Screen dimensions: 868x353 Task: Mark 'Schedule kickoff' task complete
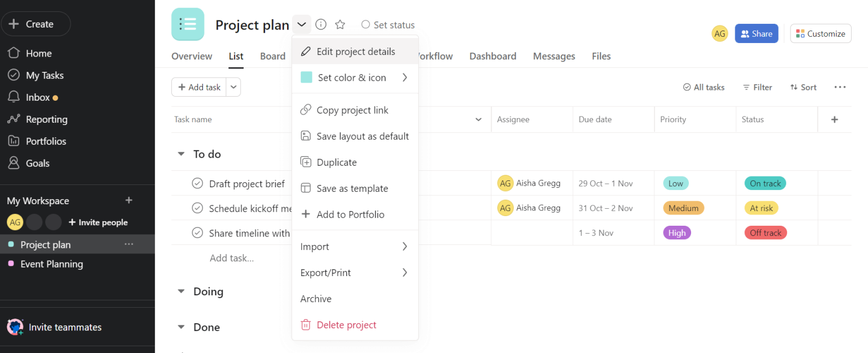[x=197, y=208]
